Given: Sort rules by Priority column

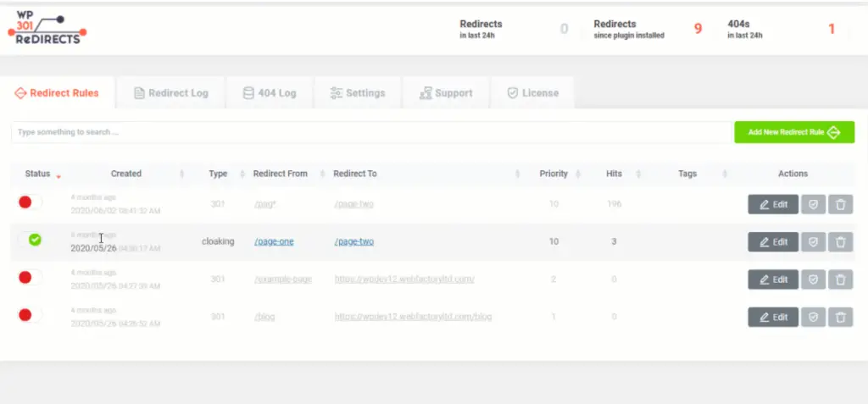Looking at the screenshot, I should (x=554, y=174).
